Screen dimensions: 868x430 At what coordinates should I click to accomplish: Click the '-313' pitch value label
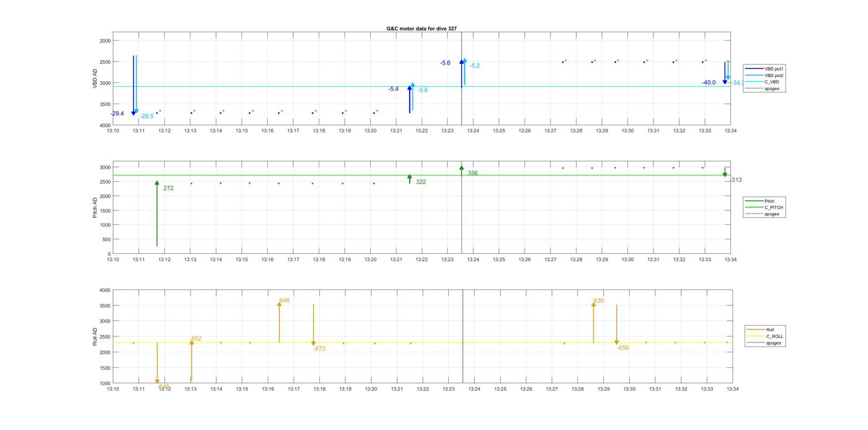point(736,180)
